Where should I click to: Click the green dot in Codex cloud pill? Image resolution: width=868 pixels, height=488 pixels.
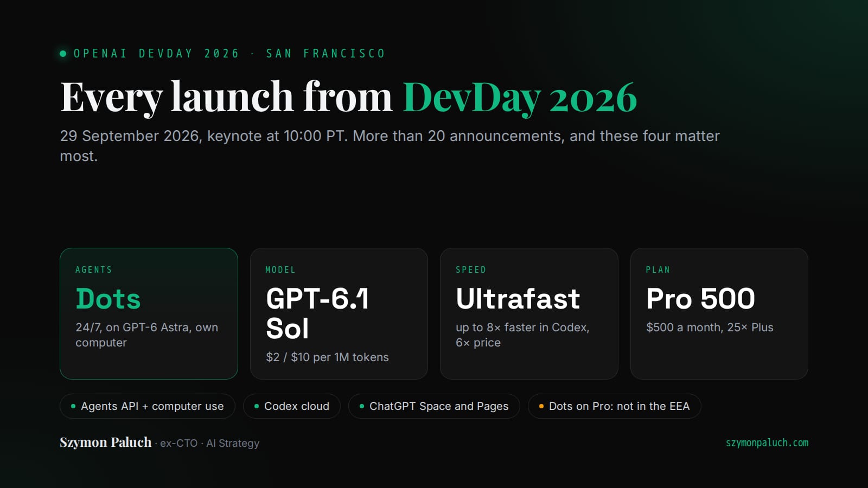click(257, 406)
